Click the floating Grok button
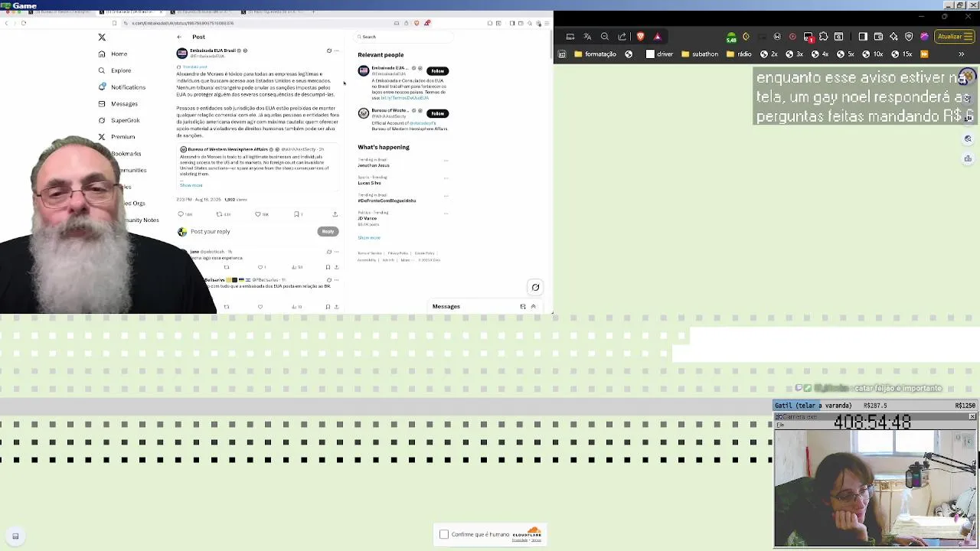 (x=535, y=288)
